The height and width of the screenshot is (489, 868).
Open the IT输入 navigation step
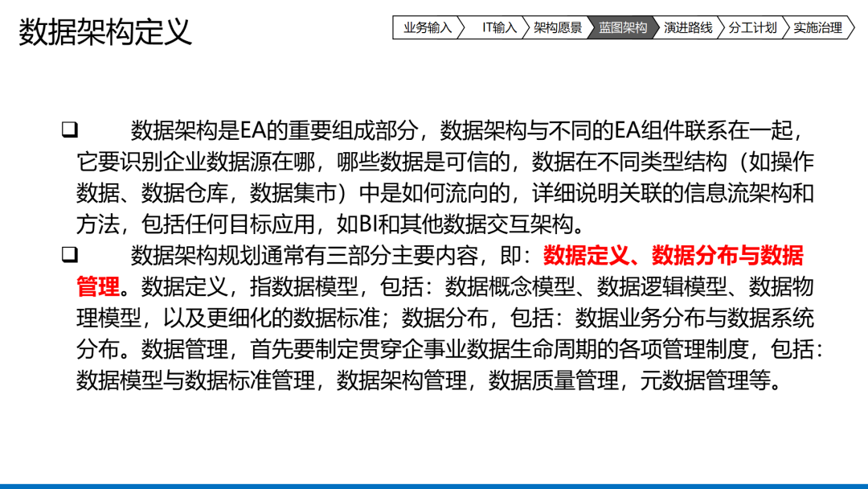click(499, 27)
